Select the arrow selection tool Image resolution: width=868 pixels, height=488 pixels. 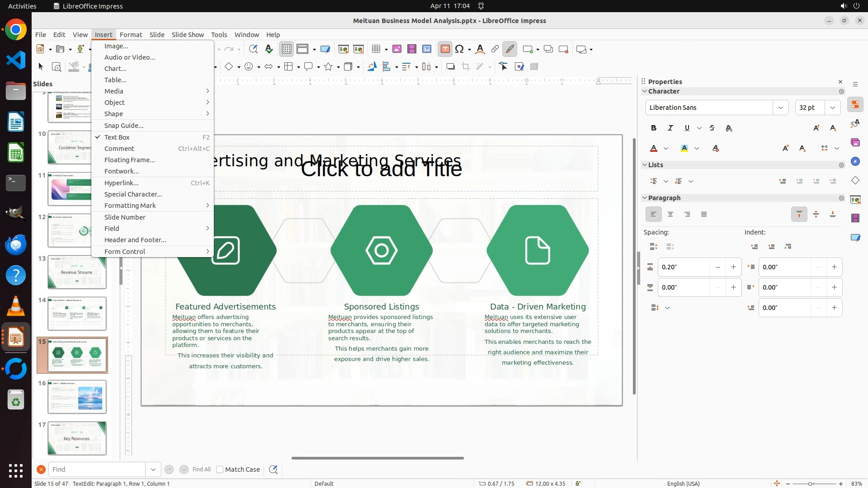tap(41, 67)
